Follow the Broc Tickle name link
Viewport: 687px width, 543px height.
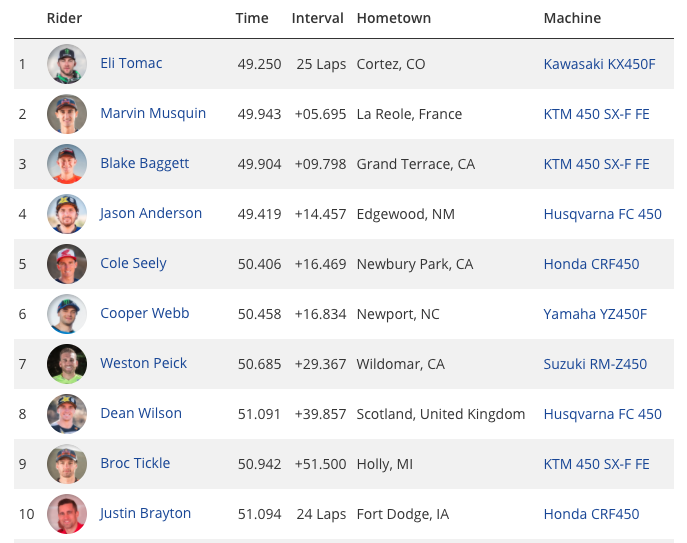(135, 463)
